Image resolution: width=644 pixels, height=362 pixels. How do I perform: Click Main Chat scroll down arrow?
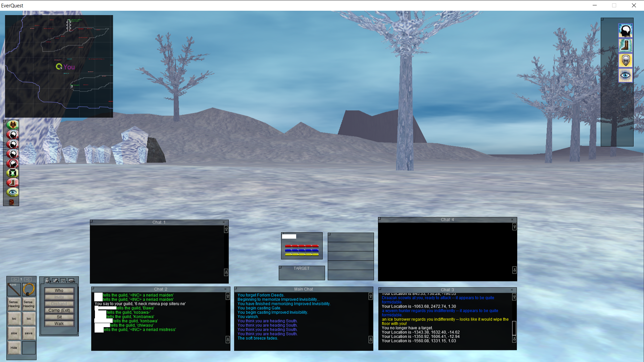tap(371, 340)
